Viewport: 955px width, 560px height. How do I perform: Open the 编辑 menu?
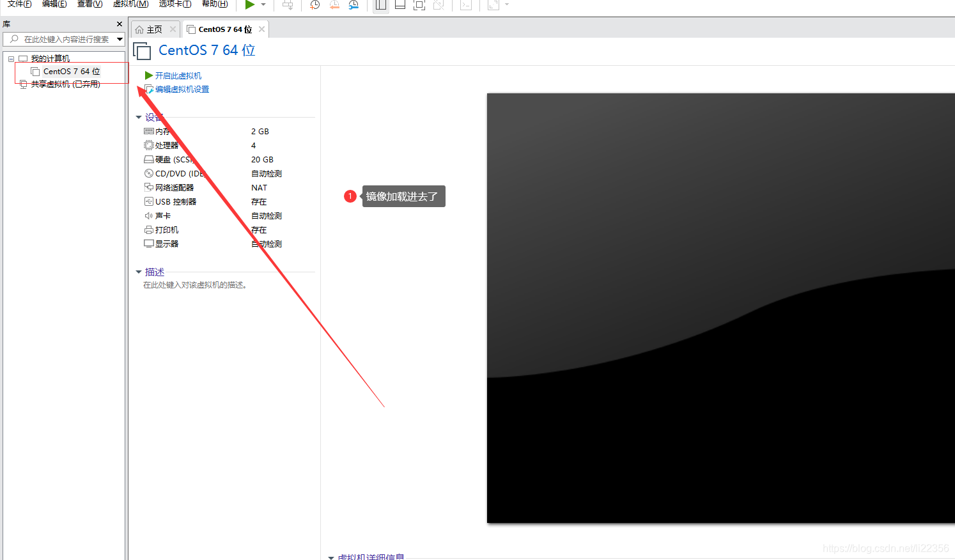pos(54,4)
